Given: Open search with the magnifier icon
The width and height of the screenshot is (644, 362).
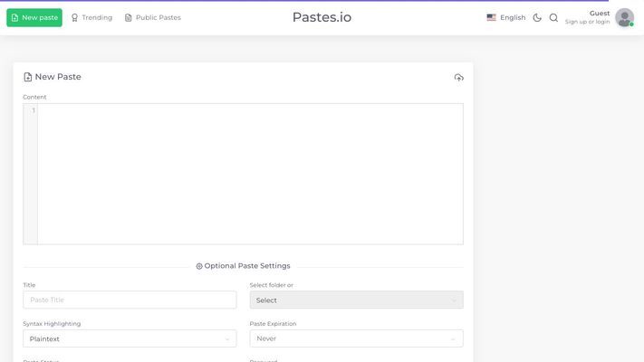Looking at the screenshot, I should [x=553, y=18].
